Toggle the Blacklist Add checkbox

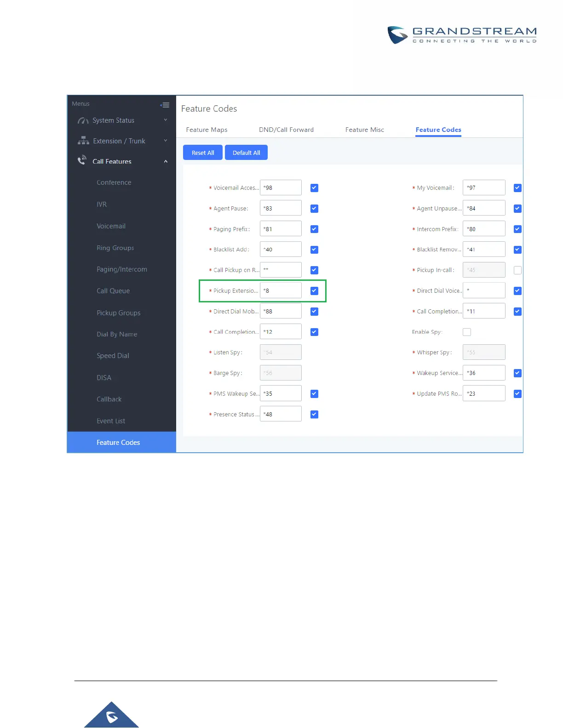[x=314, y=250]
